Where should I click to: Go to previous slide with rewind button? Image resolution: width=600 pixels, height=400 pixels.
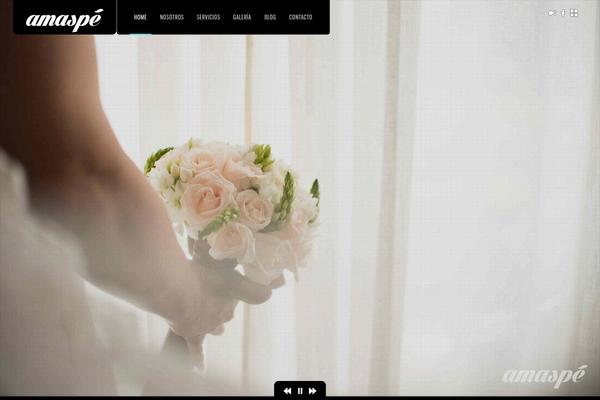pos(287,391)
